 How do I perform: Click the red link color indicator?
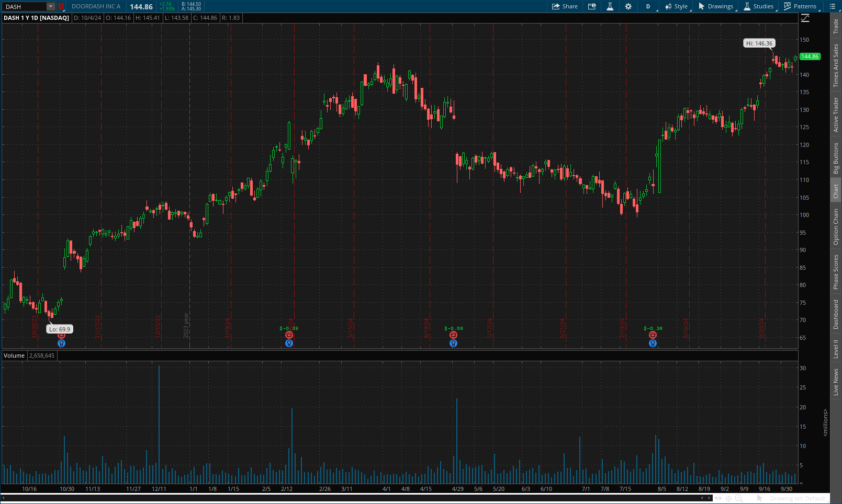(x=61, y=6)
